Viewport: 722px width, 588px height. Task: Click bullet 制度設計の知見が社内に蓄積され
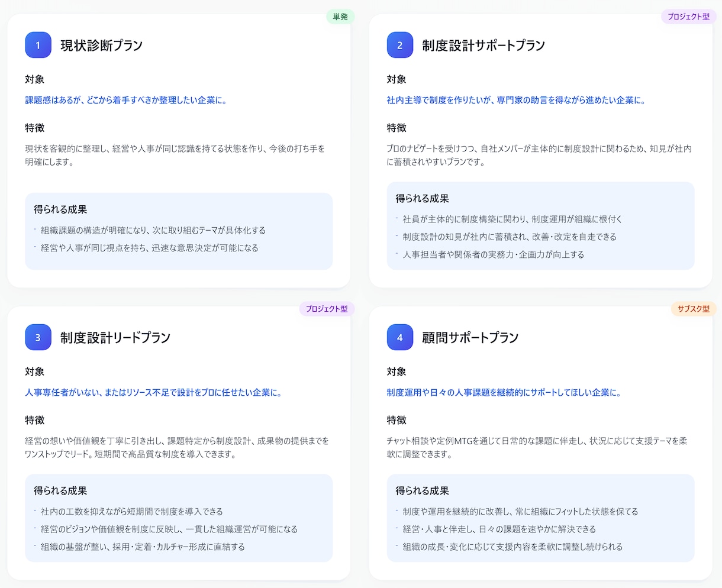click(510, 237)
